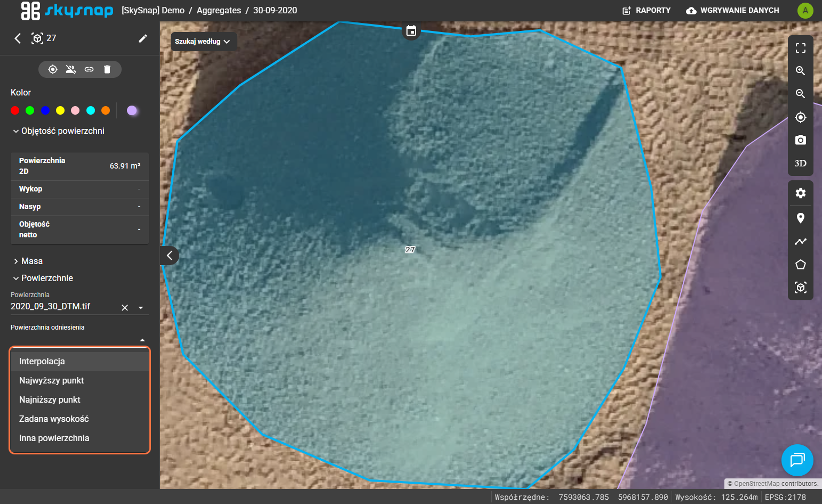The image size is (822, 504).
Task: Open the RAPORTY reports button
Action: pyautogui.click(x=647, y=11)
